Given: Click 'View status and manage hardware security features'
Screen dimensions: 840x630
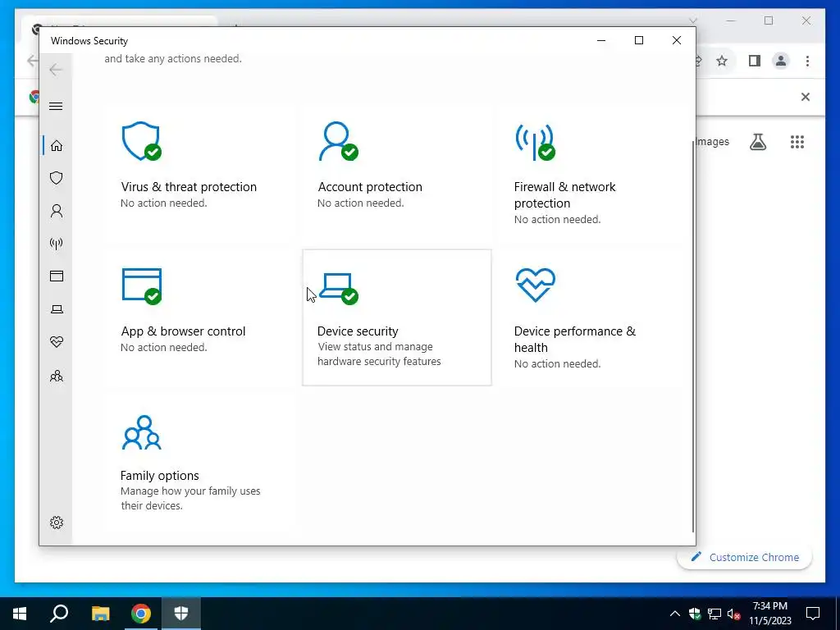Looking at the screenshot, I should [379, 354].
